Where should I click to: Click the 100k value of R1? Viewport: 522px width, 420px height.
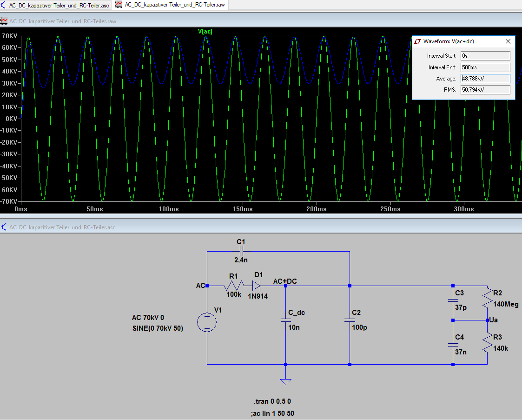[x=234, y=294]
